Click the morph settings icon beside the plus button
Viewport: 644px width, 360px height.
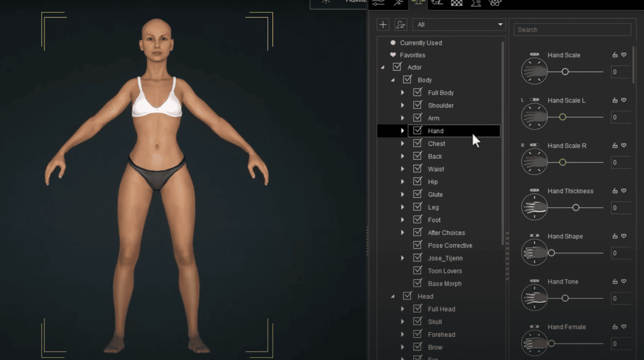point(401,24)
